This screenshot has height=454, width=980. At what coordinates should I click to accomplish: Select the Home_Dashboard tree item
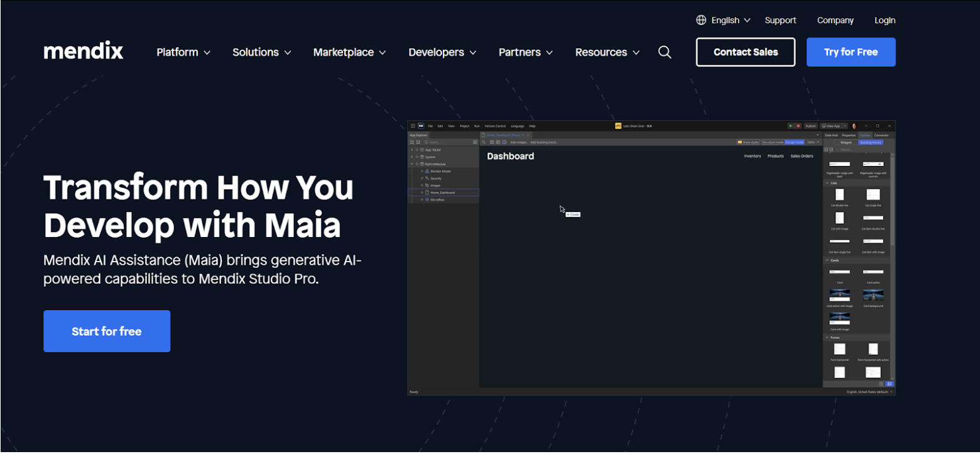pos(443,192)
